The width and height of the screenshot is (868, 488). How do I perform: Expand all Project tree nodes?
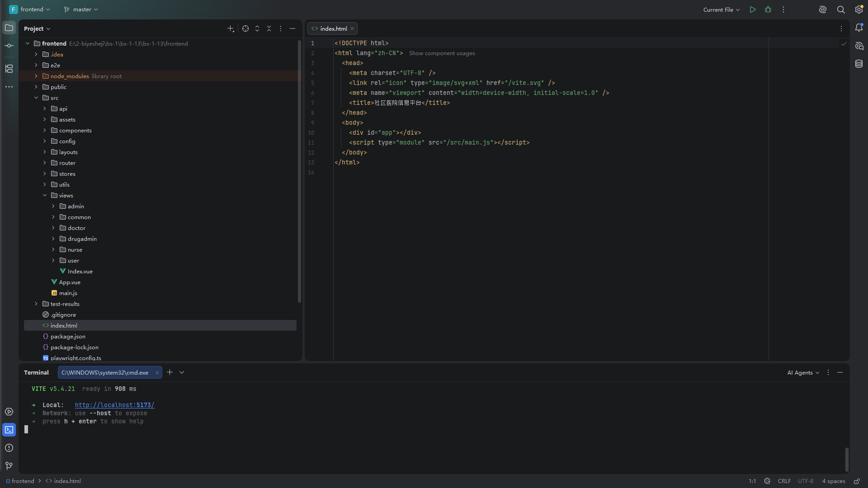click(257, 28)
